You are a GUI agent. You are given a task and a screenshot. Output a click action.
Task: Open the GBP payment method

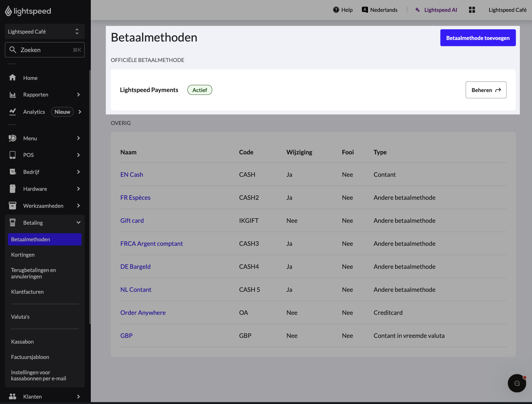click(126, 336)
